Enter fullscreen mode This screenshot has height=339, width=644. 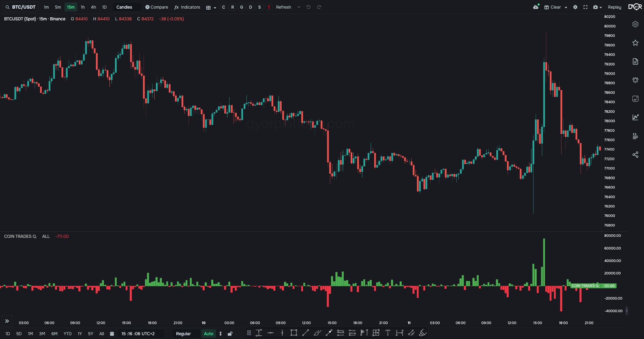585,7
